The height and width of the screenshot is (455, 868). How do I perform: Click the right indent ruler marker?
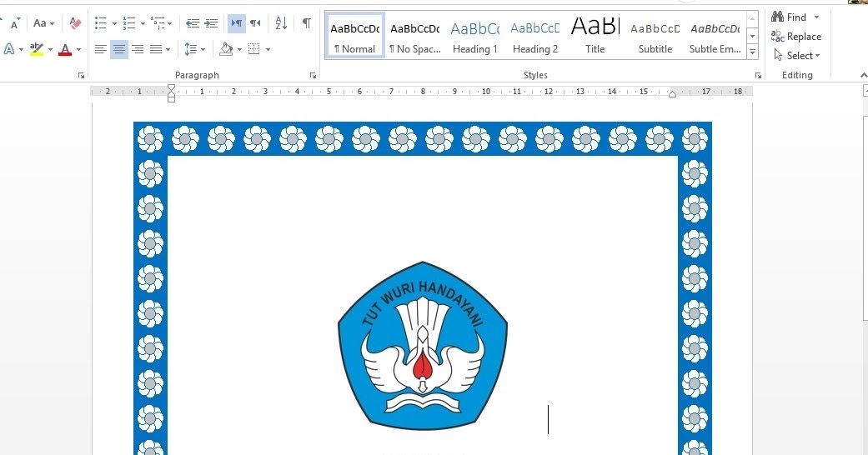(x=672, y=93)
